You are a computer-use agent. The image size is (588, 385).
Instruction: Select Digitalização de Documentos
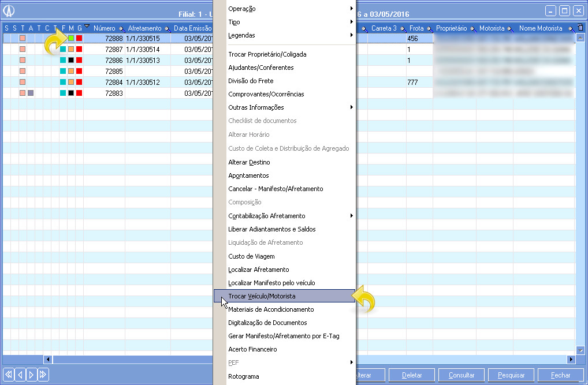(267, 323)
